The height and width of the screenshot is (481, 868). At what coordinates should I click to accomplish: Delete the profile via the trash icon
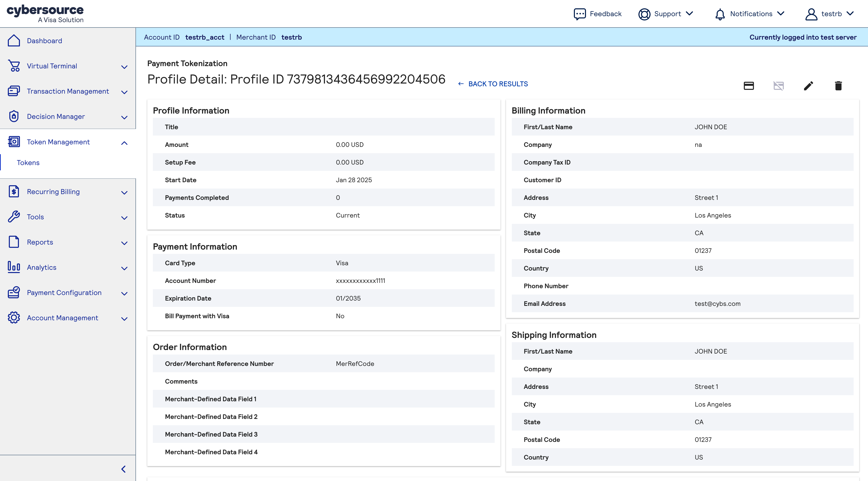pyautogui.click(x=838, y=86)
